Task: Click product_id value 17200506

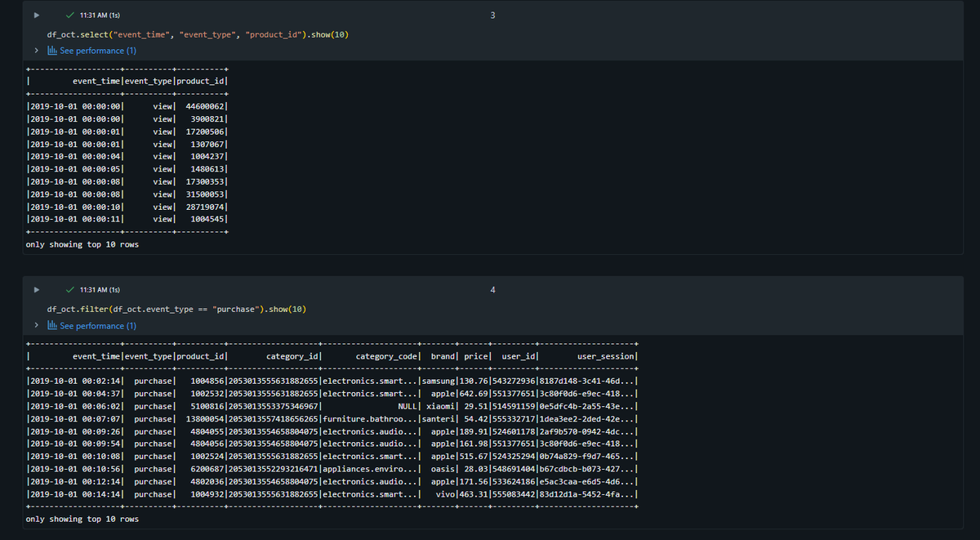Action: point(205,131)
